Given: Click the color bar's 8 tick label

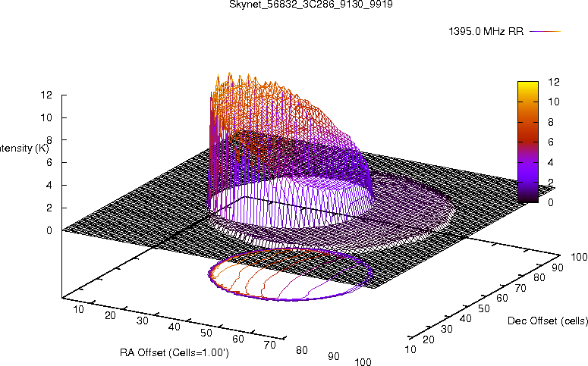Looking at the screenshot, I should tap(551, 122).
